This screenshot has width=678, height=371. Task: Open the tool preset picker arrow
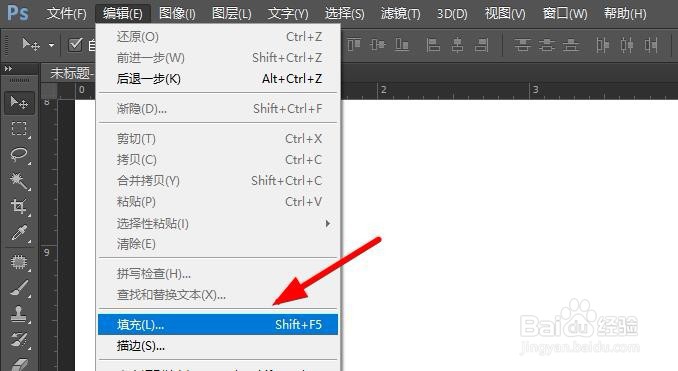51,45
